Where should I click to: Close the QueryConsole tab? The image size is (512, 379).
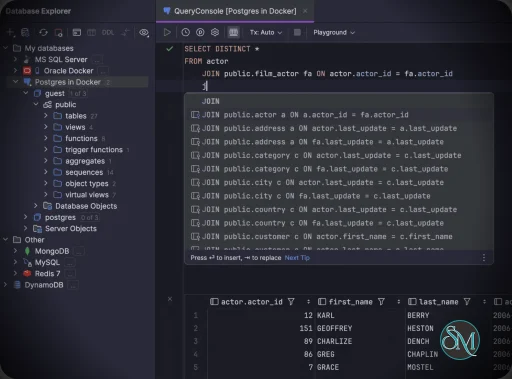pyautogui.click(x=305, y=11)
